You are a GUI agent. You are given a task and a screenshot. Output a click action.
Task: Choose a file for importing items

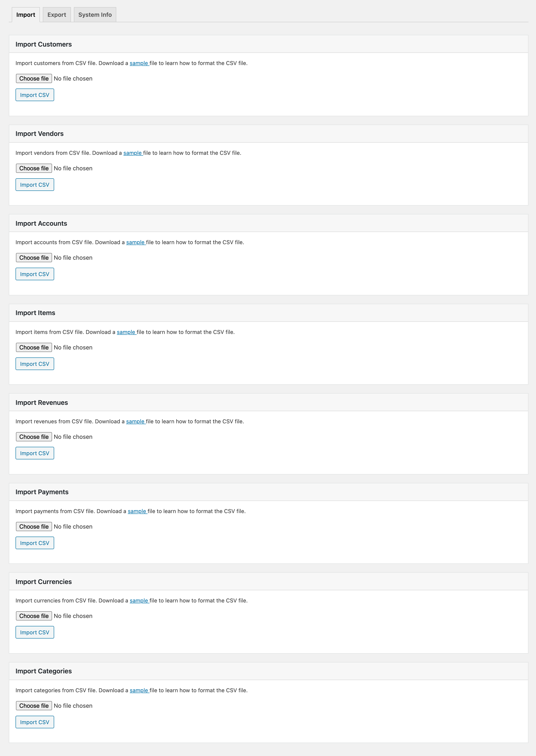coord(34,347)
